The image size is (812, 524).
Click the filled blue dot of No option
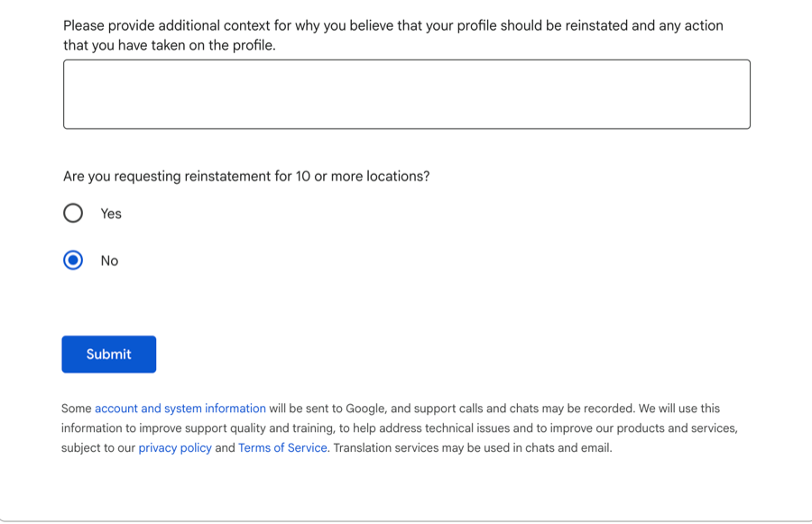(x=73, y=260)
